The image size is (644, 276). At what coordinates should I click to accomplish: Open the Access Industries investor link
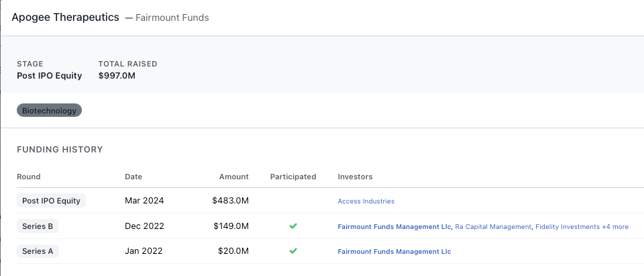(x=366, y=201)
